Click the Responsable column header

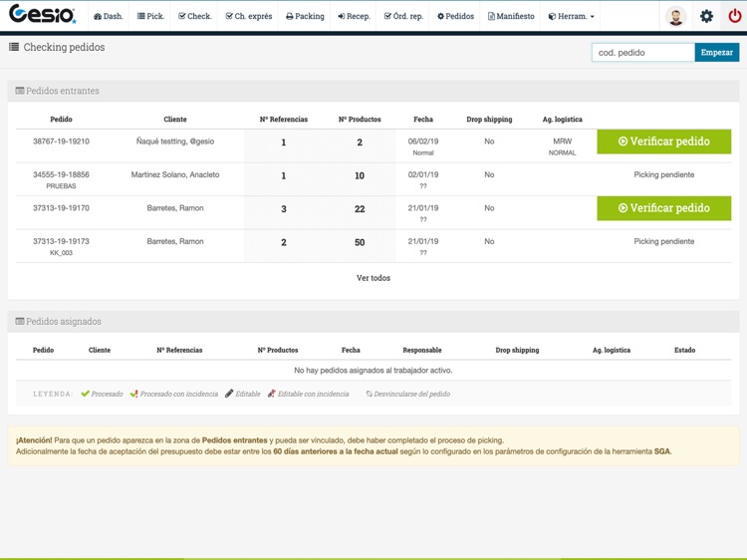(422, 350)
